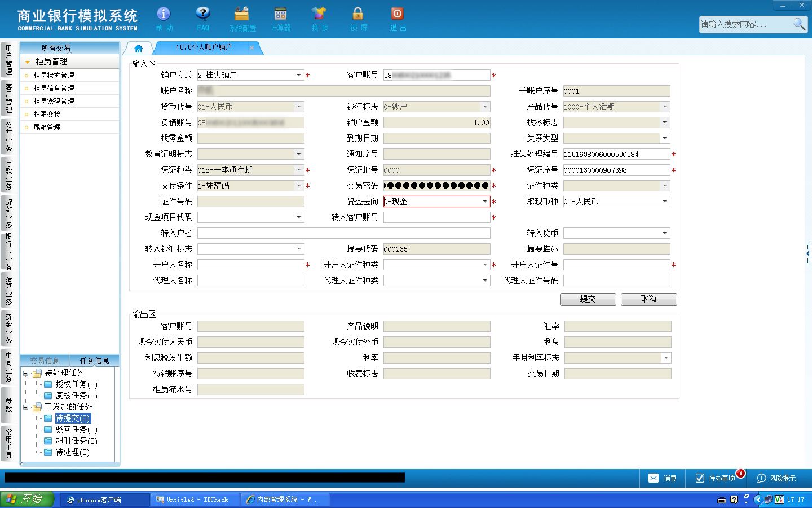
Task: Click the 转入客户账号 input field
Action: click(x=437, y=217)
